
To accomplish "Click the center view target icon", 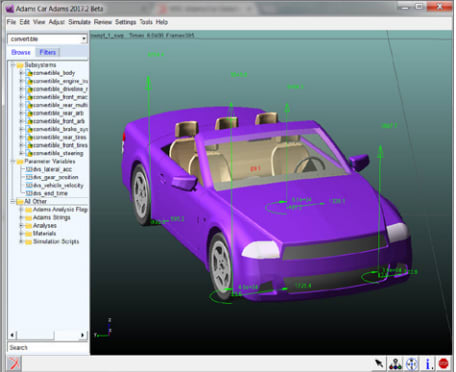I will 412,364.
